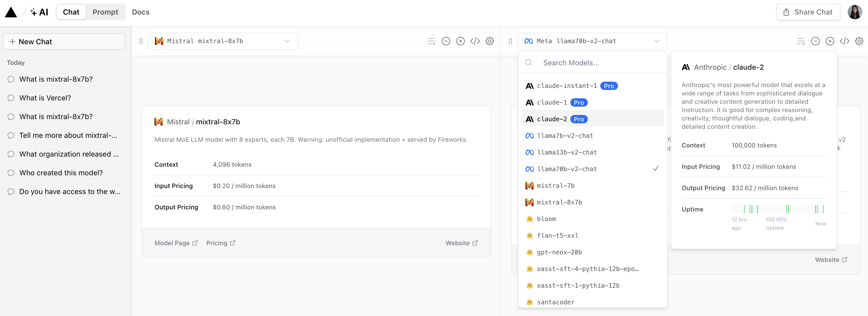View code for the Meta llama panel
The height and width of the screenshot is (316, 868).
coord(844,41)
